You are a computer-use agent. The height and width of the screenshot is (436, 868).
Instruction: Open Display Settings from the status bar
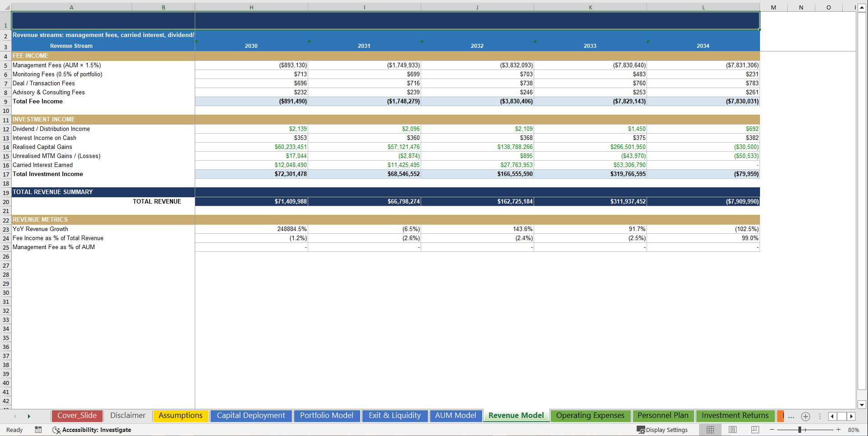click(663, 429)
